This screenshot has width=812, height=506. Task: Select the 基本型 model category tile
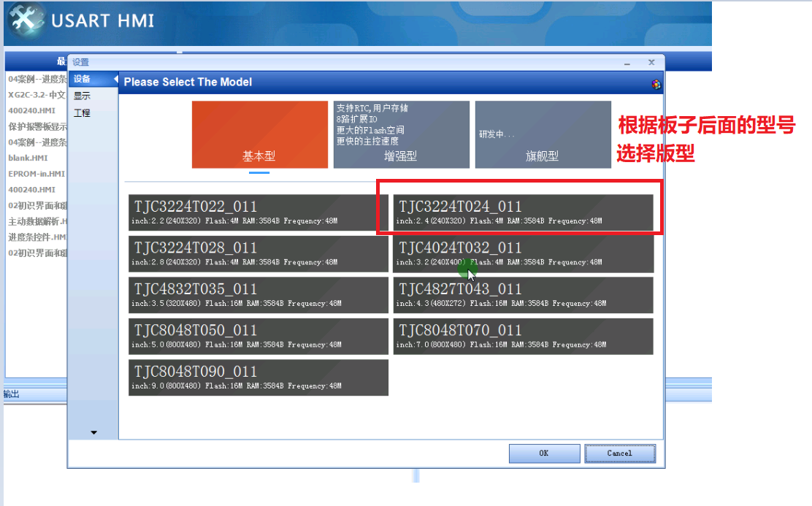point(259,134)
